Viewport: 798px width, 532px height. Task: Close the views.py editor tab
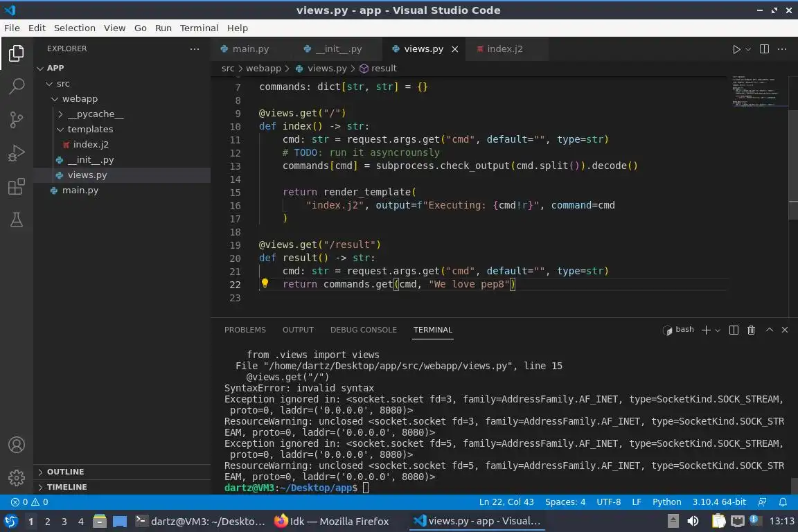455,49
